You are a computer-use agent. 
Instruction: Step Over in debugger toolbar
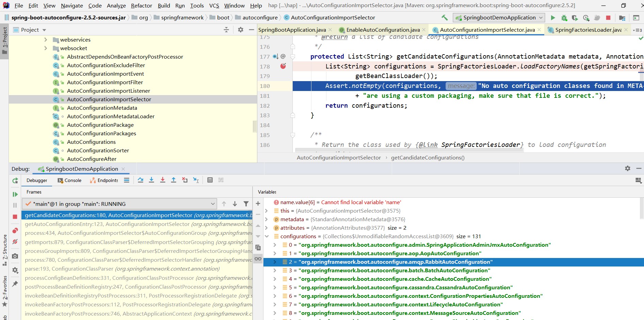click(141, 180)
